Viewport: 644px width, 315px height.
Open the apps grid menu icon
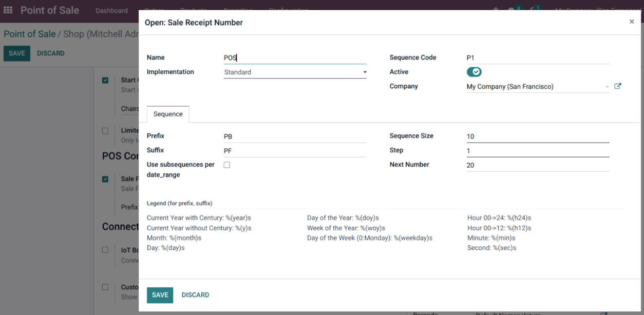coord(8,10)
